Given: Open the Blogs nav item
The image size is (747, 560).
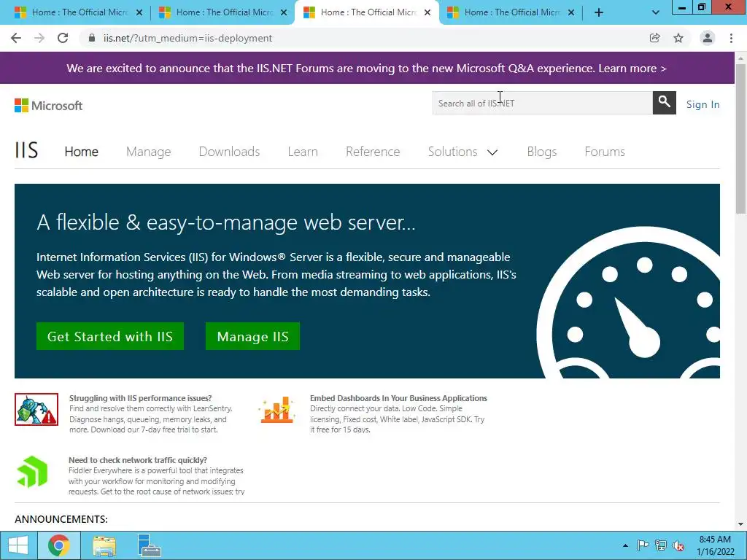Looking at the screenshot, I should 542,152.
